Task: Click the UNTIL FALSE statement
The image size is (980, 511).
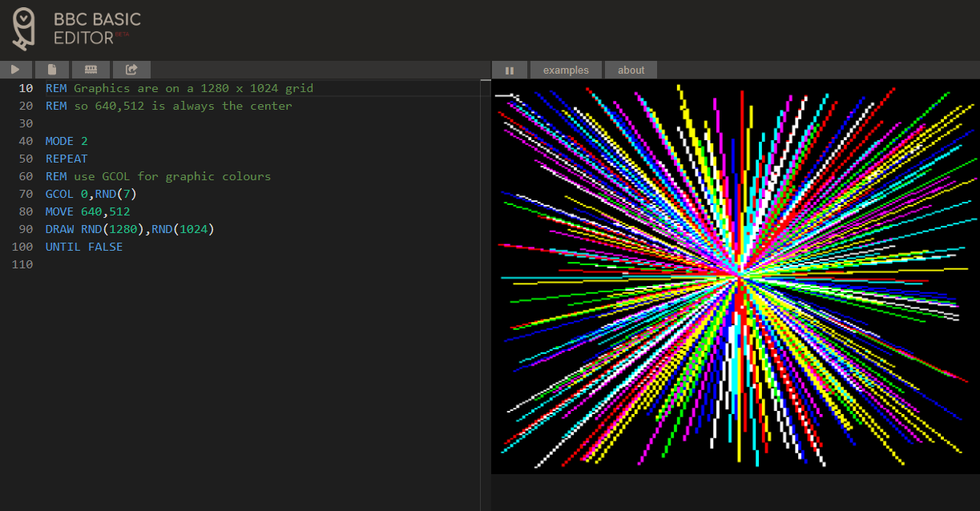Action: (83, 247)
